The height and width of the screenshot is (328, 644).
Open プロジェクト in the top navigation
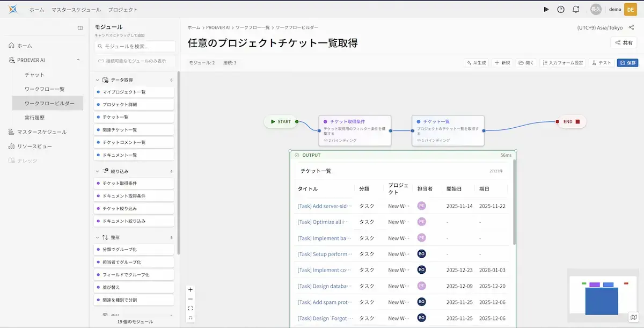(123, 10)
